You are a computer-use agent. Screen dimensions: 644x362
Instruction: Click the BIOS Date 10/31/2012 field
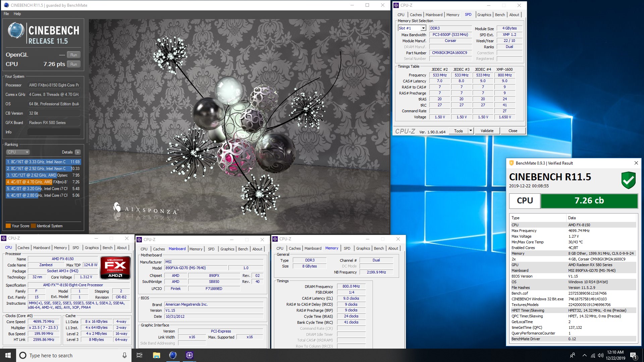tap(214, 316)
